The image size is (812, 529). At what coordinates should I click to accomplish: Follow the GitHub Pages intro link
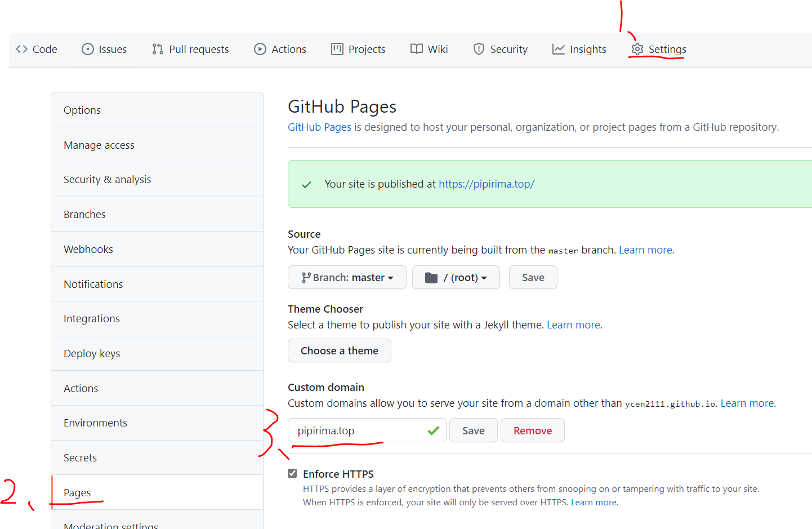click(x=319, y=127)
